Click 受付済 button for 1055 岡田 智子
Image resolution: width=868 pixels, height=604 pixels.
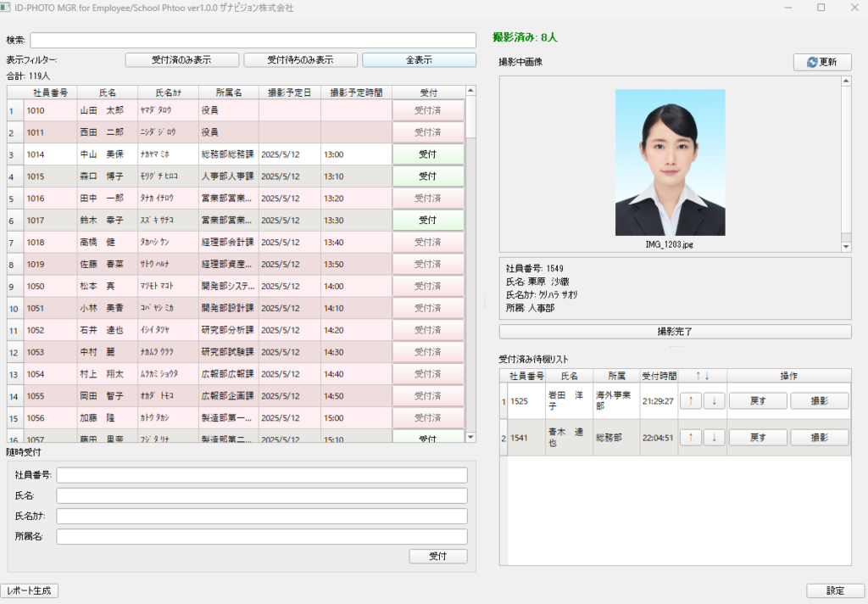(x=428, y=396)
